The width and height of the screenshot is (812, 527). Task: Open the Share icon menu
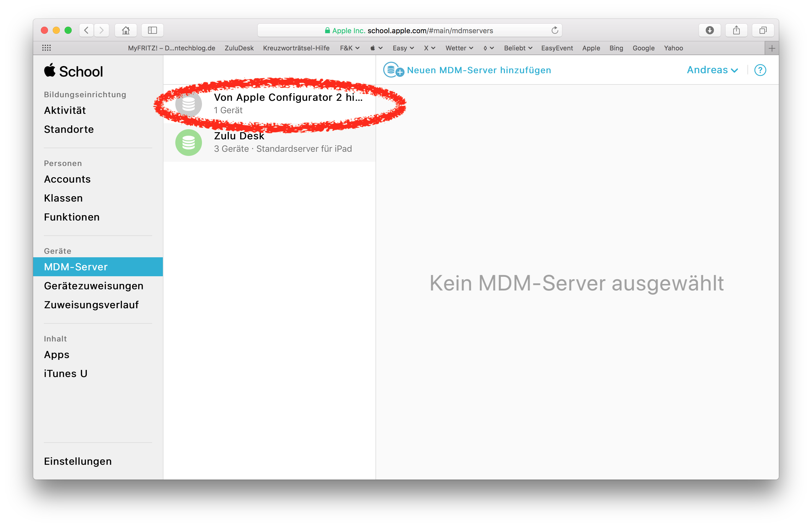pyautogui.click(x=736, y=31)
